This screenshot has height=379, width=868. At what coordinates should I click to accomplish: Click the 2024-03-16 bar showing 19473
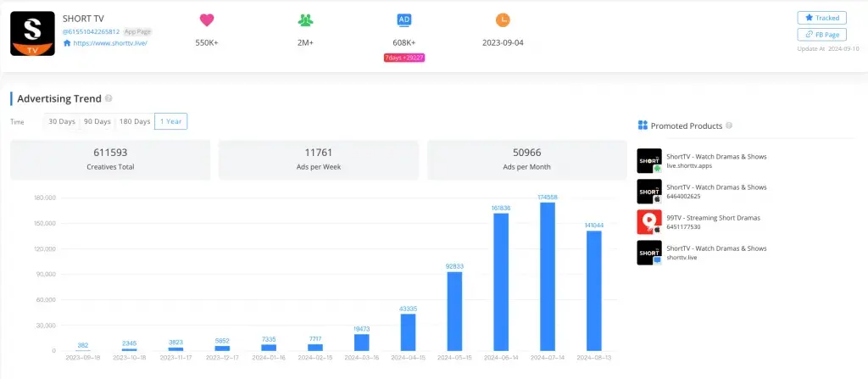(x=361, y=343)
